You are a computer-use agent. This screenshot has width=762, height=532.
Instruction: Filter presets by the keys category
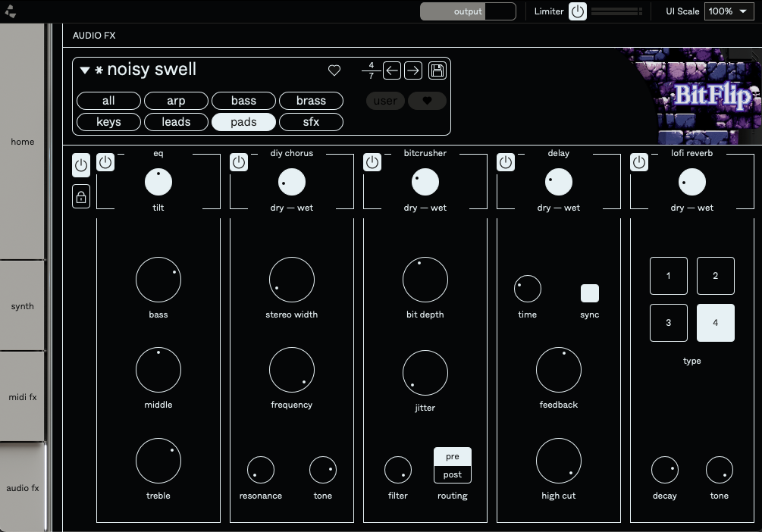click(x=109, y=122)
